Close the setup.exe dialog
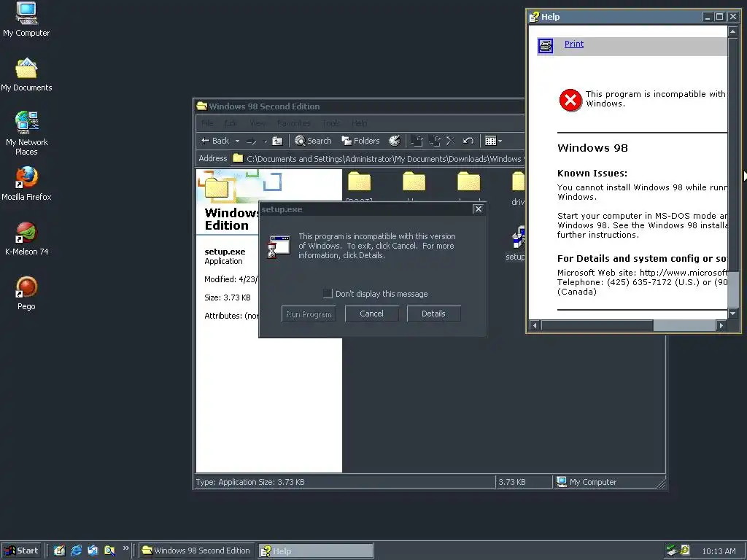 click(479, 209)
